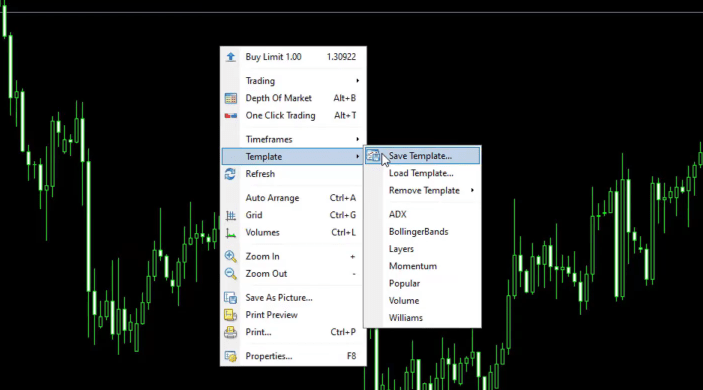Apply the Popular template

click(x=422, y=283)
